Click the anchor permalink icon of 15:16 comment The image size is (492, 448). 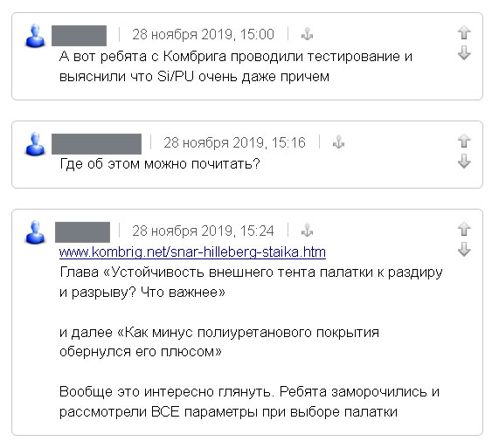[338, 142]
